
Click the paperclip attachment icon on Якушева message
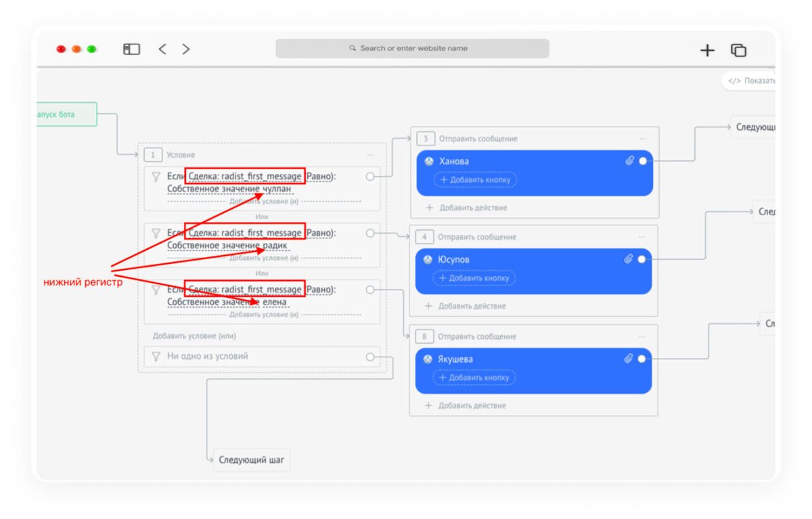pos(628,359)
